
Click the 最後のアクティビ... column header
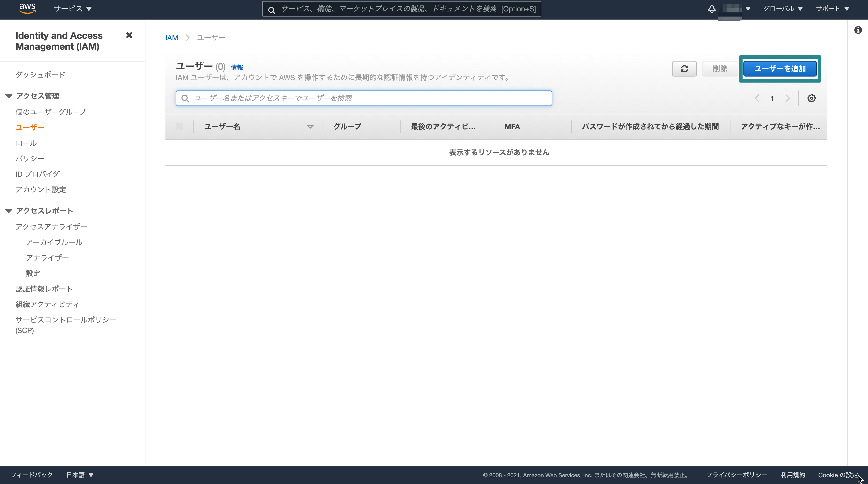(443, 127)
